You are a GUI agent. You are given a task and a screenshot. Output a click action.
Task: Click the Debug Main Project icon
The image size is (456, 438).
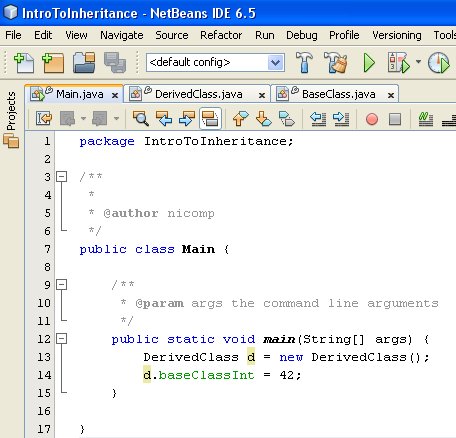click(x=398, y=62)
